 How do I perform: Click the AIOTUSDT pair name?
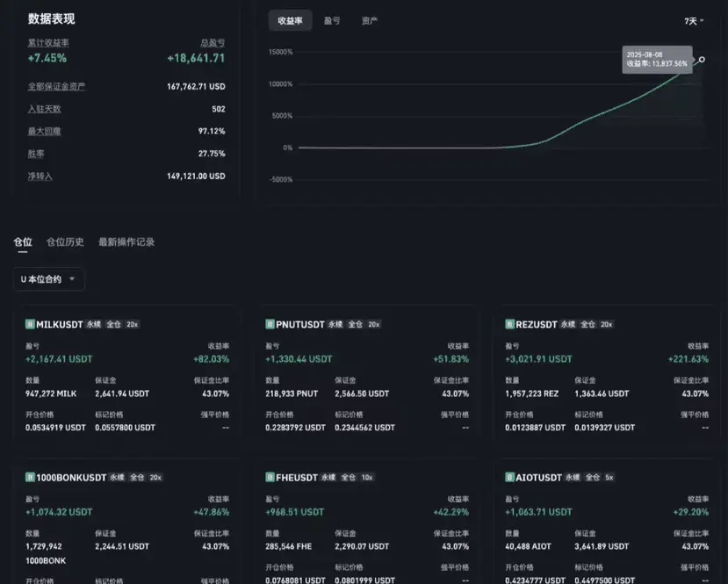538,478
